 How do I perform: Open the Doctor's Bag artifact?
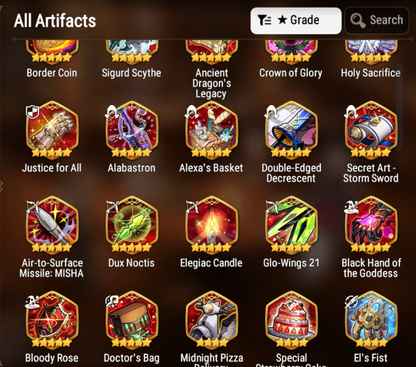[x=132, y=321]
